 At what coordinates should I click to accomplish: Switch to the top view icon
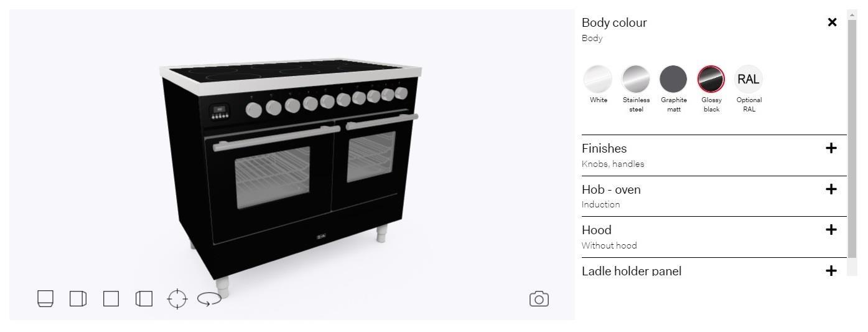click(45, 299)
